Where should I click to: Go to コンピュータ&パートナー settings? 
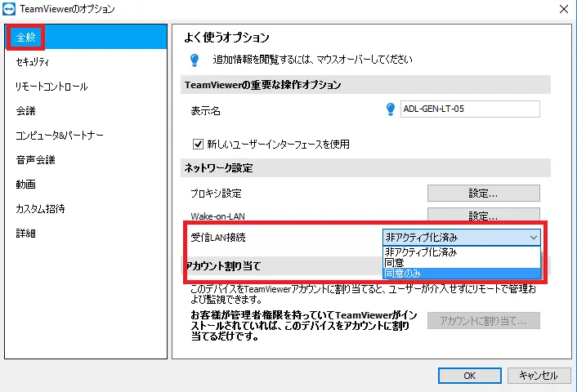[86, 136]
